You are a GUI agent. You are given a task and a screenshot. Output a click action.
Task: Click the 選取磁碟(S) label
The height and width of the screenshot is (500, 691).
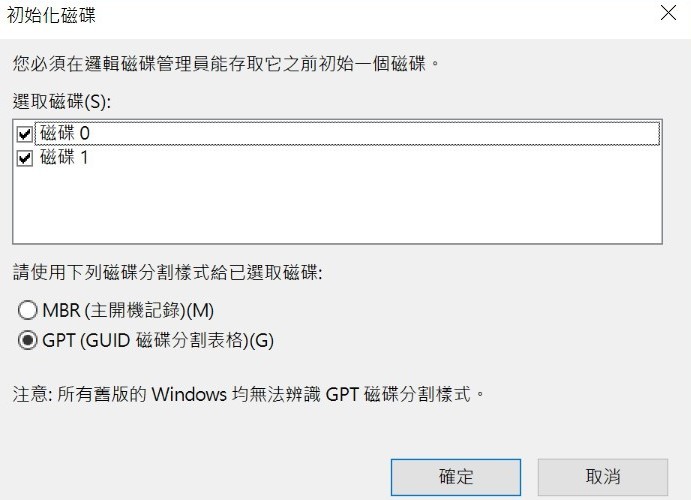click(x=63, y=100)
